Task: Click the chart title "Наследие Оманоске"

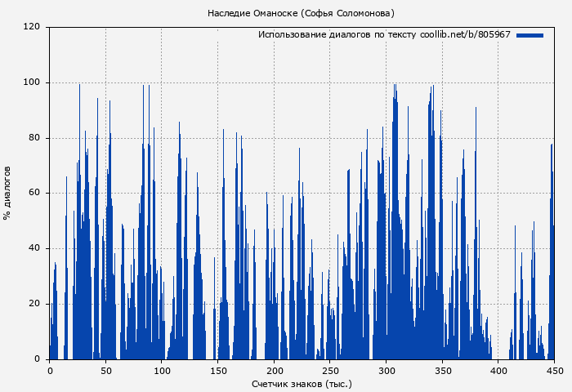Action: [x=301, y=13]
